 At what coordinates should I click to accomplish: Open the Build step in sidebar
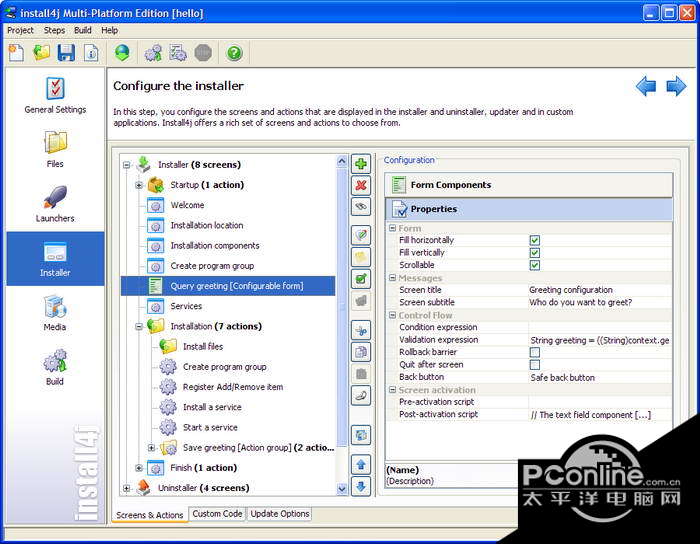pos(55,368)
